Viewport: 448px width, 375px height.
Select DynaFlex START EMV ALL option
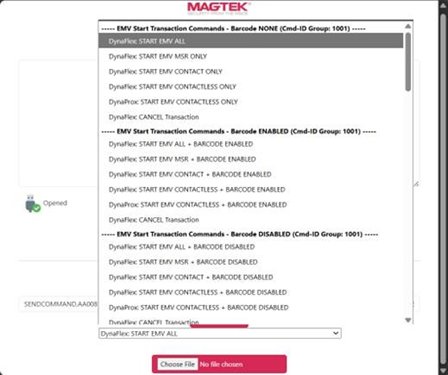coord(251,41)
